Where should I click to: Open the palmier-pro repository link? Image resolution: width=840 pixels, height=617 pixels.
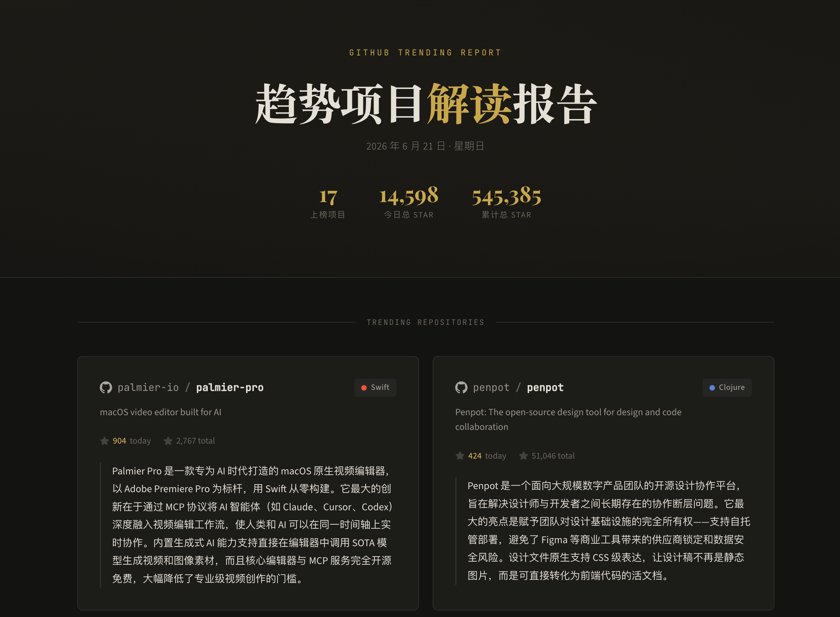tap(230, 388)
